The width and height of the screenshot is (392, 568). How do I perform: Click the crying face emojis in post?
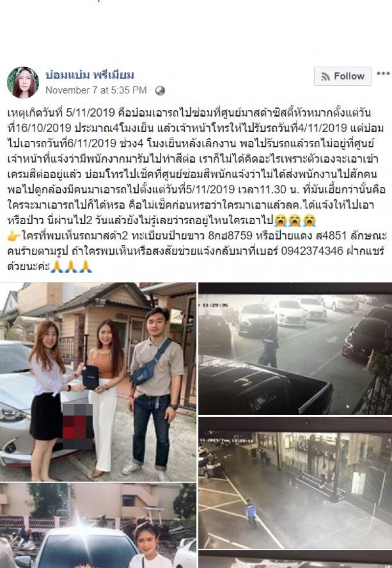[294, 220]
